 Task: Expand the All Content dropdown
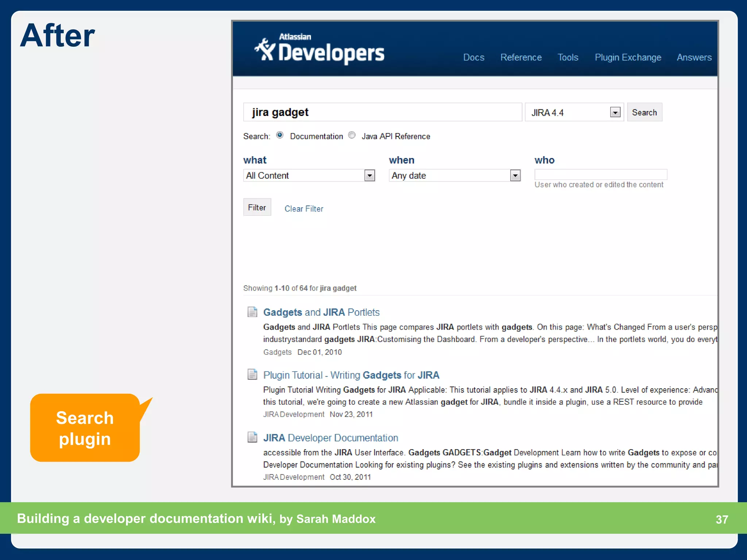[309, 175]
